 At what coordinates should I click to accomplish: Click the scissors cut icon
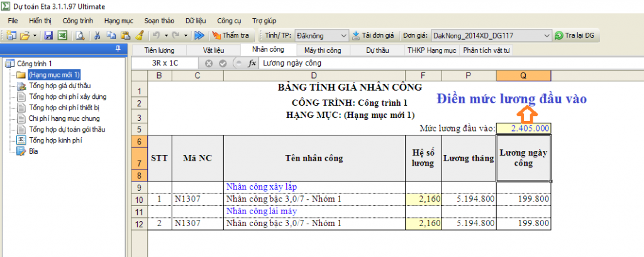pyautogui.click(x=97, y=36)
